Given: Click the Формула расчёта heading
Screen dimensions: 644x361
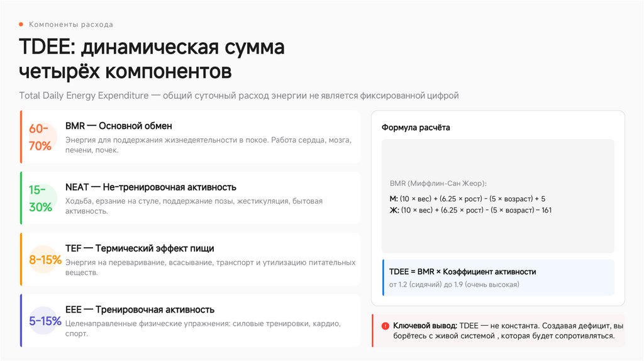Looking at the screenshot, I should [416, 128].
